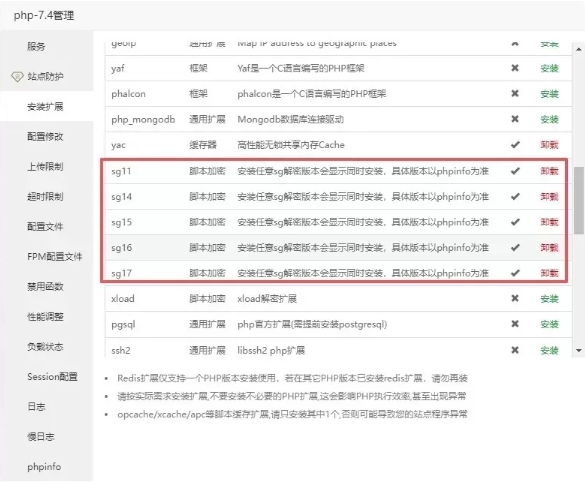Screen dimensions: 585x489
Task: Install the pgsql extension
Action: tap(550, 325)
